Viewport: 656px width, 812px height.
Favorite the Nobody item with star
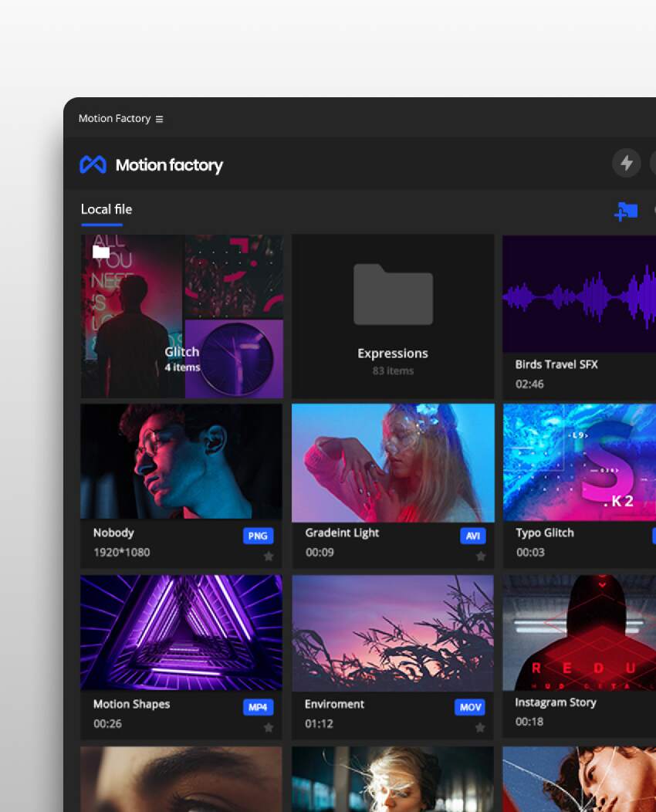269,556
